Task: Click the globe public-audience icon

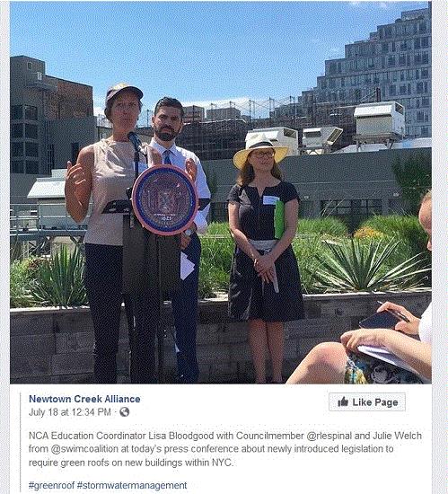Action: 125,411
